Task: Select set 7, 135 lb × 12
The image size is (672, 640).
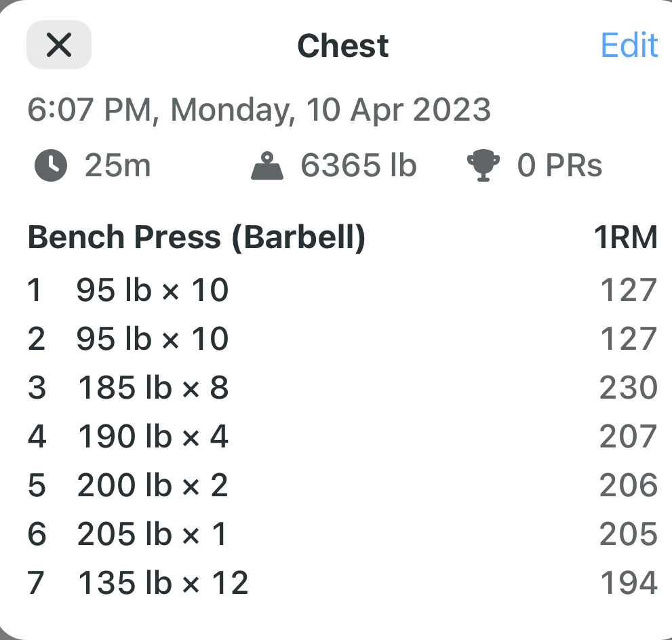Action: point(342,583)
